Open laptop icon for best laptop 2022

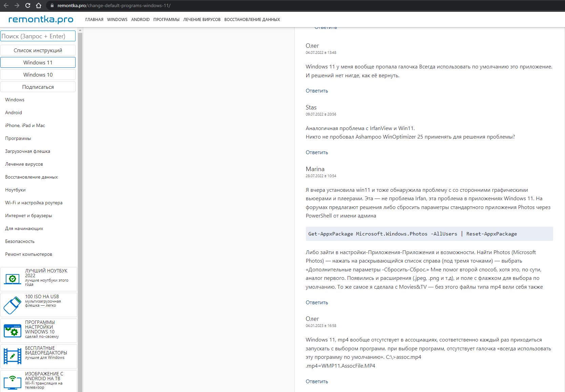pyautogui.click(x=13, y=279)
